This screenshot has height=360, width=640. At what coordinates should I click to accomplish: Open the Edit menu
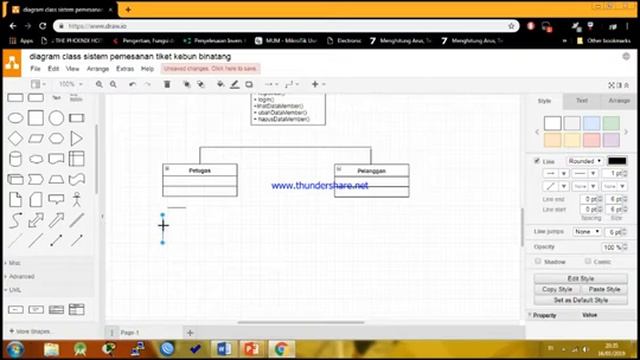pyautogui.click(x=53, y=69)
